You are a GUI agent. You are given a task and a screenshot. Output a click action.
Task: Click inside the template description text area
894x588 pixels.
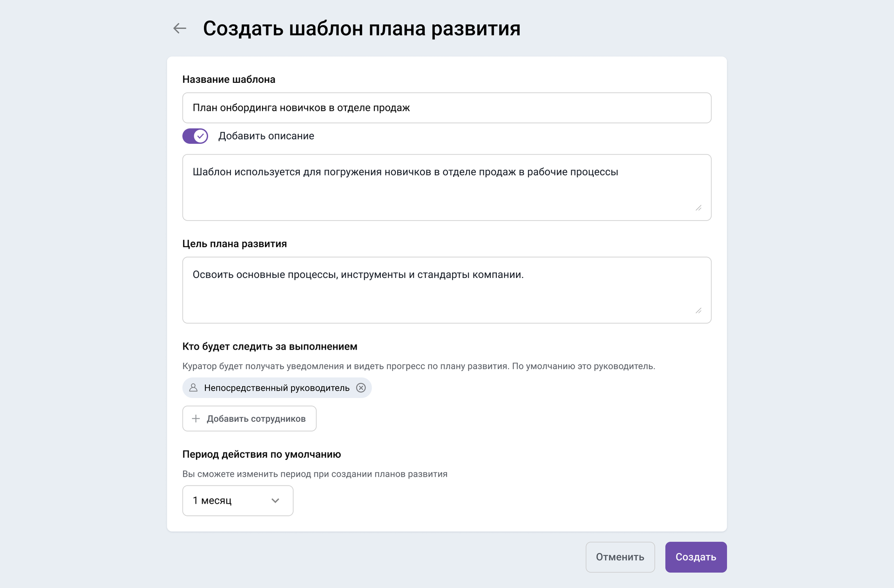(x=446, y=186)
